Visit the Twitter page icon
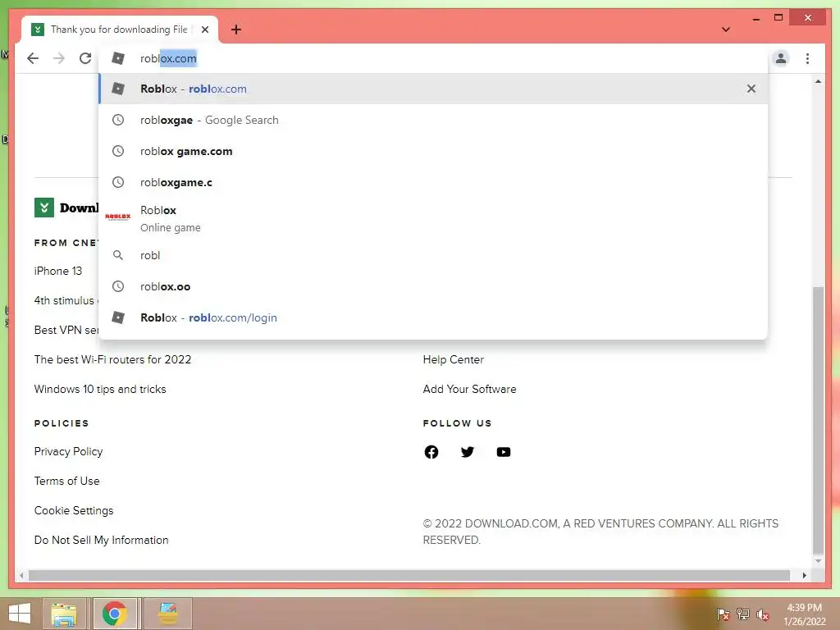840x630 pixels. (467, 452)
